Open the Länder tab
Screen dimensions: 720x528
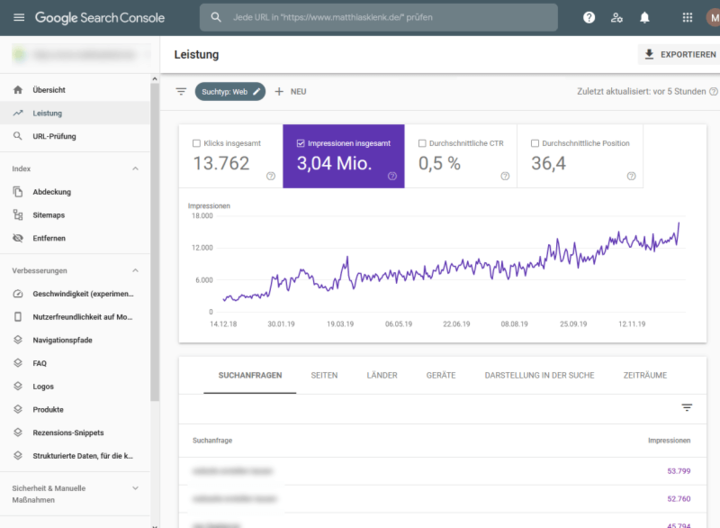click(x=382, y=375)
